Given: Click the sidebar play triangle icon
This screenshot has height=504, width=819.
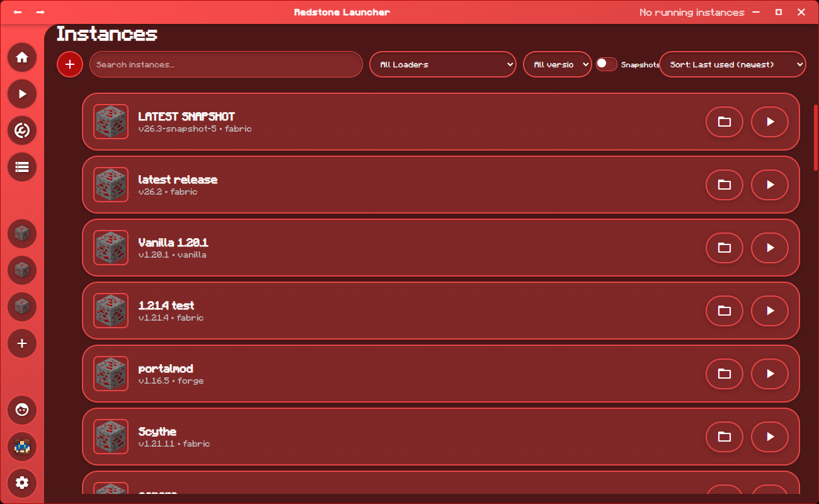Looking at the screenshot, I should pyautogui.click(x=22, y=94).
